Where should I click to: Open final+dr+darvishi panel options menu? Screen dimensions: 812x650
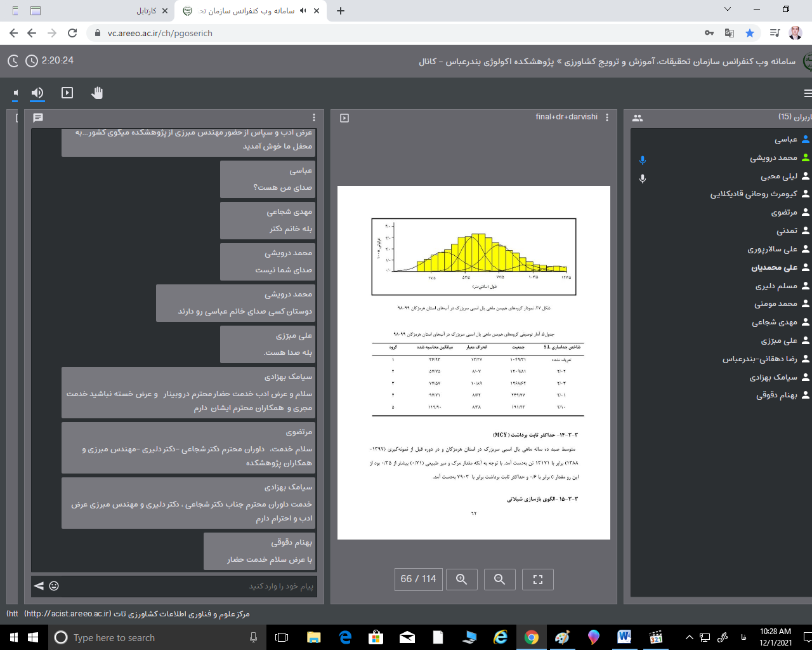coord(607,117)
